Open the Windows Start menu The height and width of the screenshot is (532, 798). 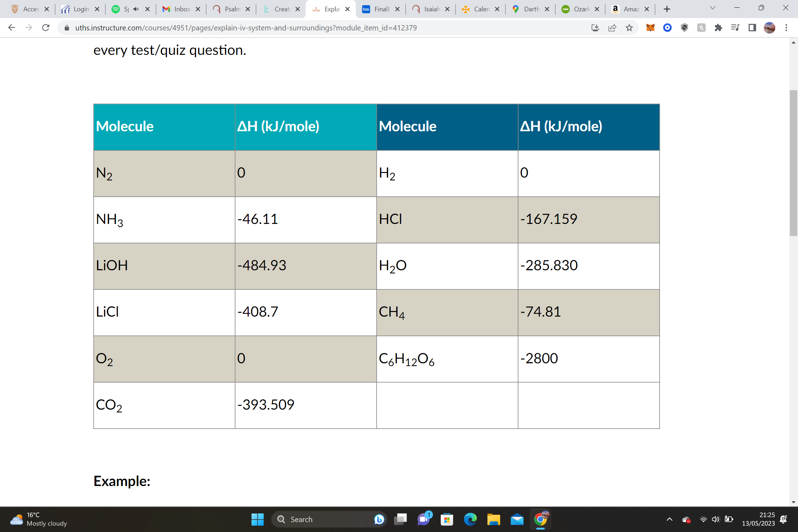[x=258, y=519]
